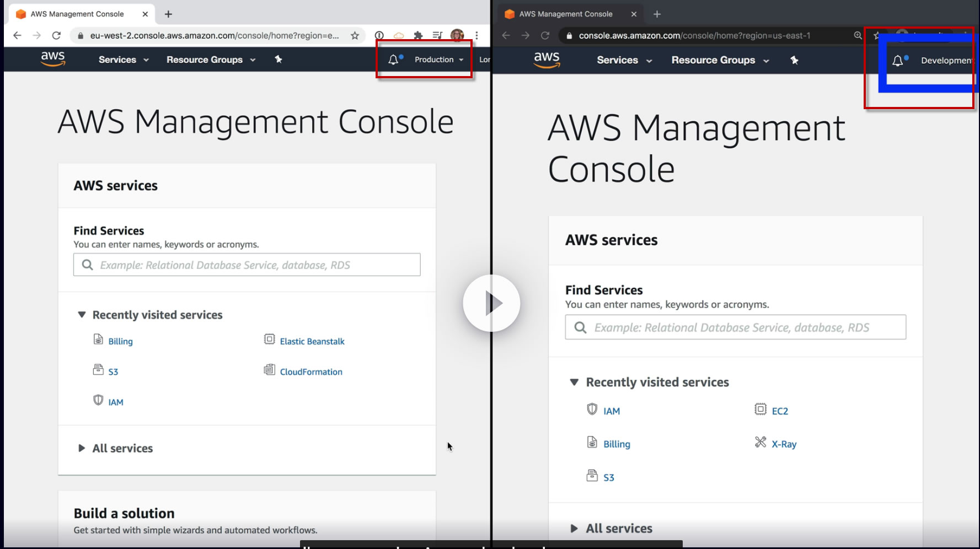Click the profile avatar in the Production browser toolbar
The height and width of the screenshot is (549, 980).
tap(457, 35)
